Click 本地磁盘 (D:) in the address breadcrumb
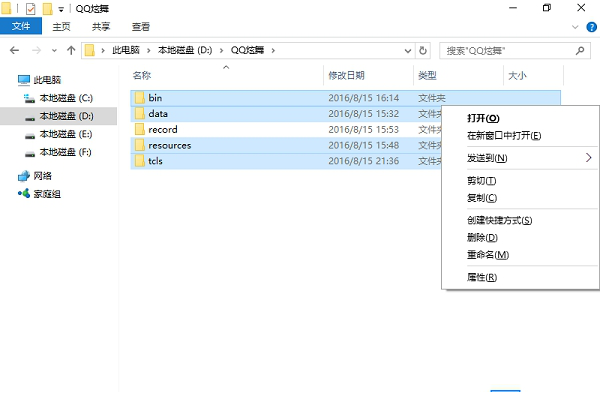This screenshot has height=407, width=600. 185,50
